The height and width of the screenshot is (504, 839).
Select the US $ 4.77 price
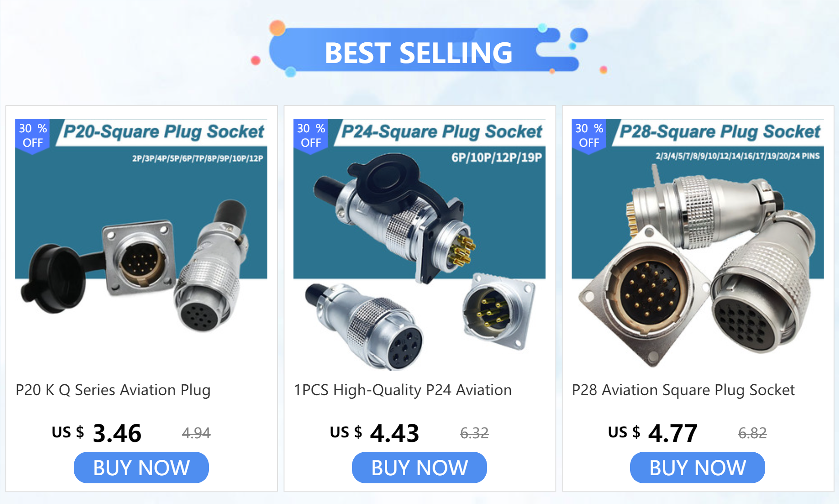pos(653,433)
